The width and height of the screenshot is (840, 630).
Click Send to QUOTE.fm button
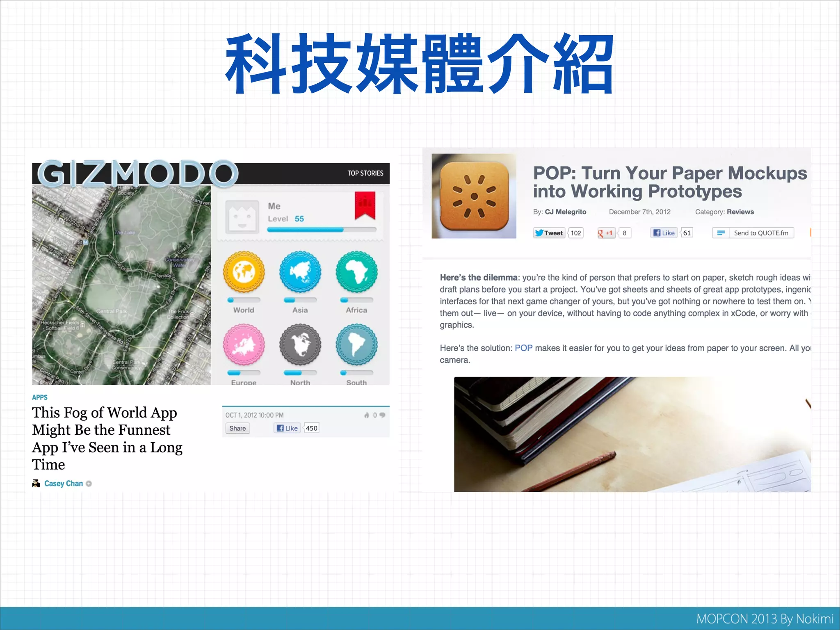(x=753, y=233)
